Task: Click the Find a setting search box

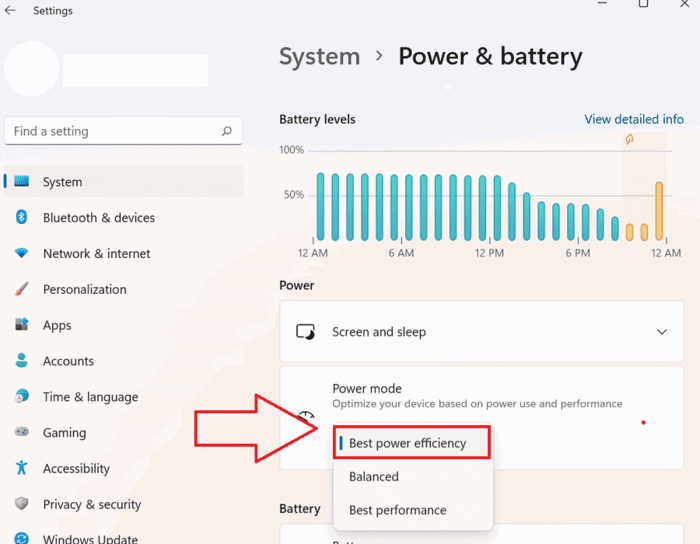Action: point(123,131)
